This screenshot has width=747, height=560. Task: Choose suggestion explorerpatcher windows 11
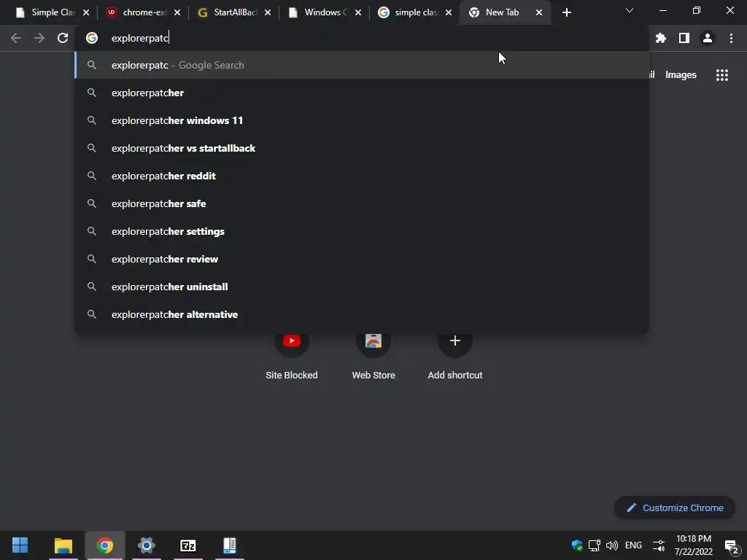[362, 120]
